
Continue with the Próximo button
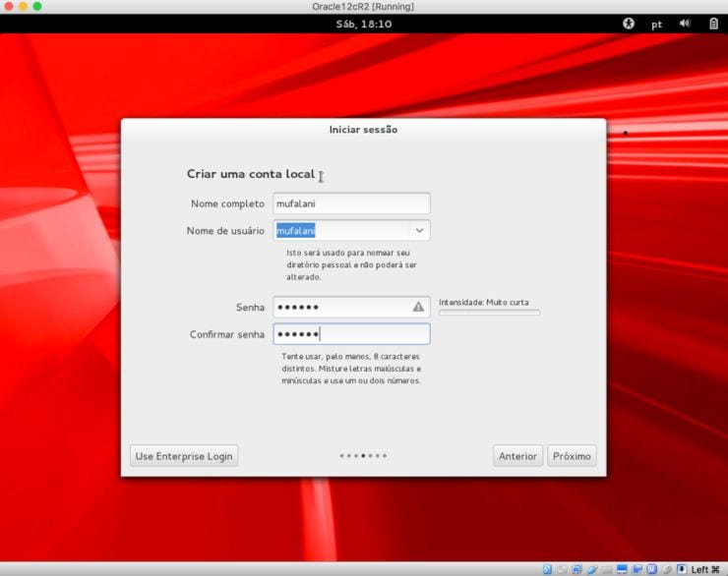(572, 456)
